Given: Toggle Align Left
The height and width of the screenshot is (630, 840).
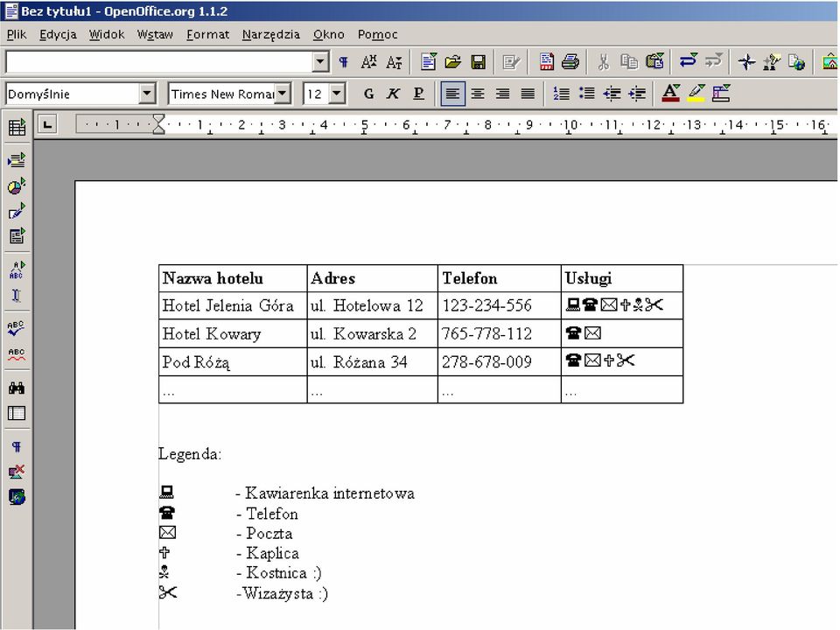Looking at the screenshot, I should (x=452, y=94).
